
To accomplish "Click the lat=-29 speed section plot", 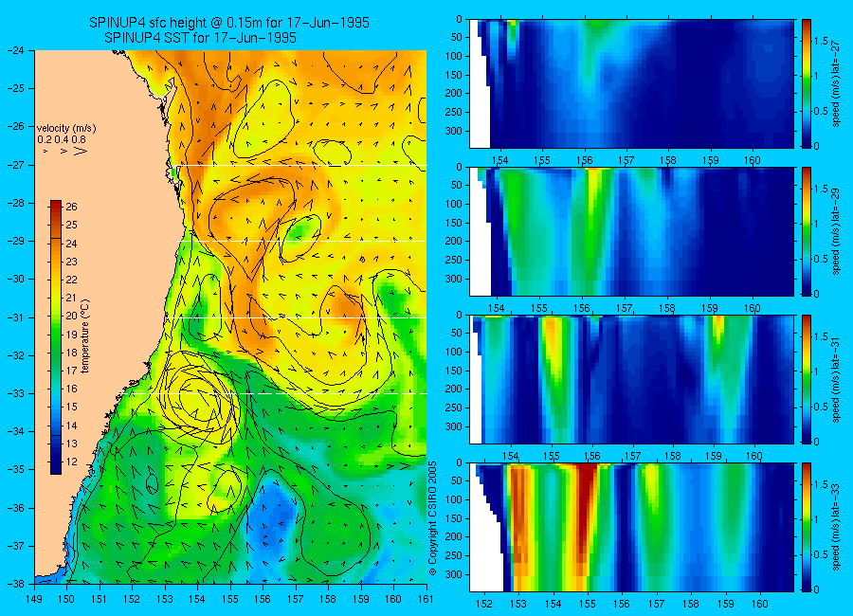I will (x=631, y=231).
